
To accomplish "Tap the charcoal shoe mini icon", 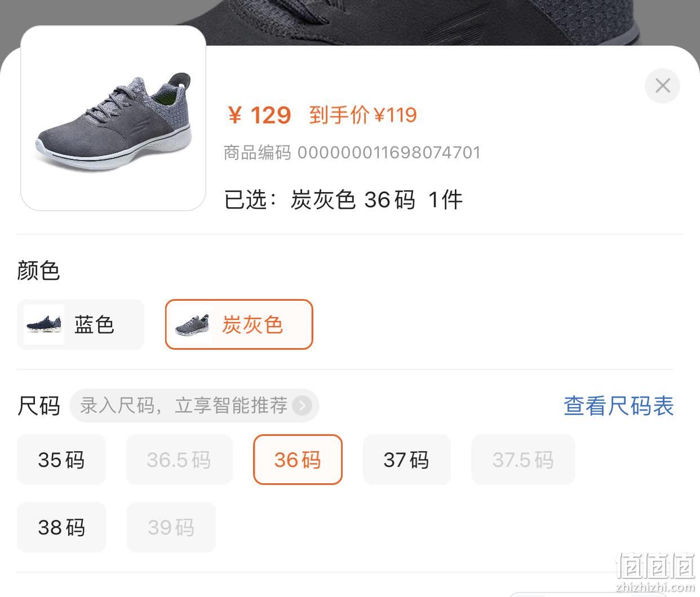I will point(192,324).
